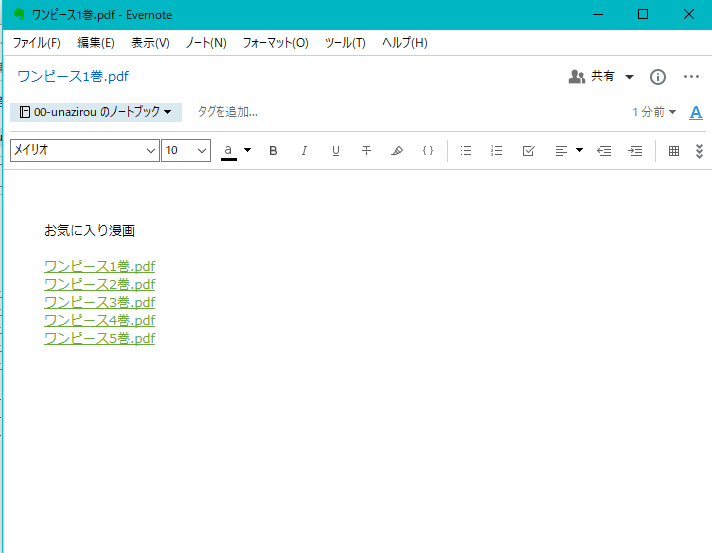Open the 00-unazirou notebook selector
The image size is (712, 553).
[96, 112]
